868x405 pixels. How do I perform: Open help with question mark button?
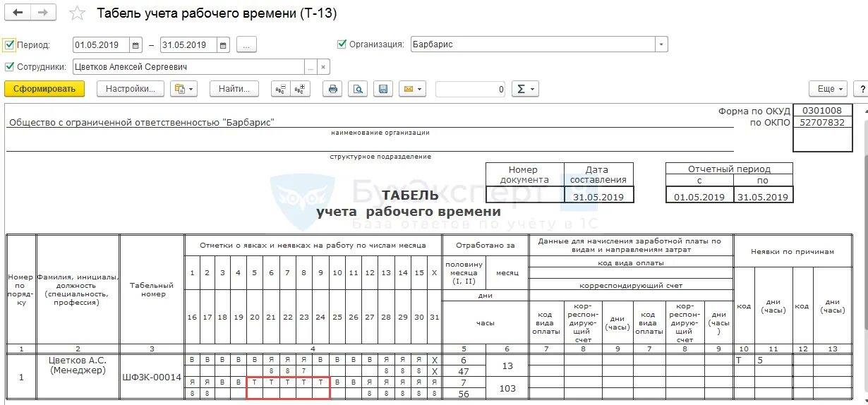click(x=860, y=89)
